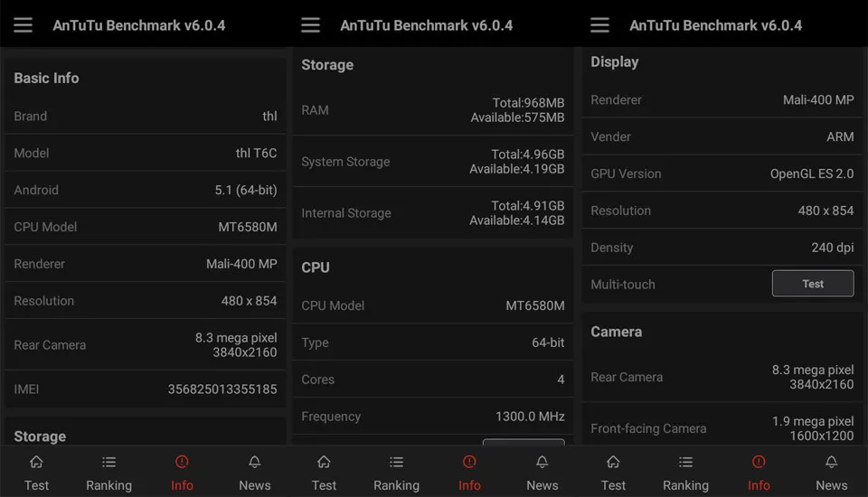Click Type value 64-bit
The width and height of the screenshot is (868, 497).
coord(548,342)
